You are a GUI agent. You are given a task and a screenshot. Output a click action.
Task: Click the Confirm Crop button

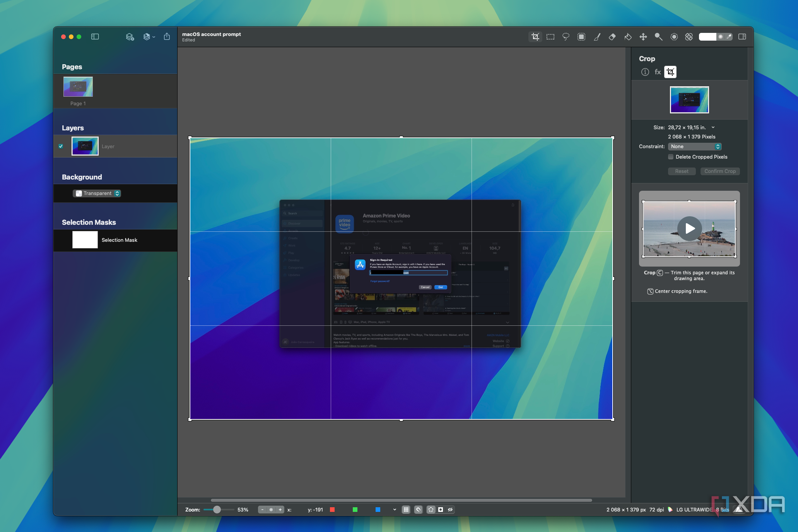pyautogui.click(x=720, y=171)
